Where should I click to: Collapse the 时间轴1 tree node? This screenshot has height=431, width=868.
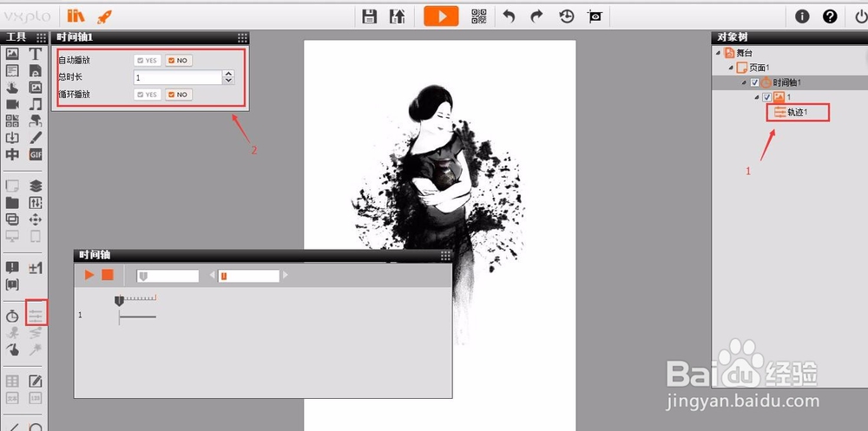(x=744, y=82)
